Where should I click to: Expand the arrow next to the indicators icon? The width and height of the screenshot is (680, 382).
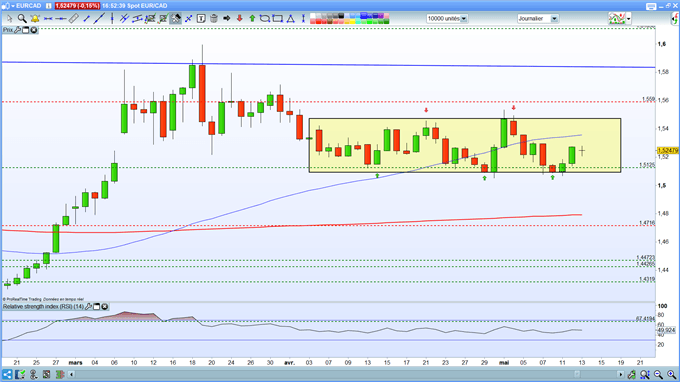coord(628,19)
